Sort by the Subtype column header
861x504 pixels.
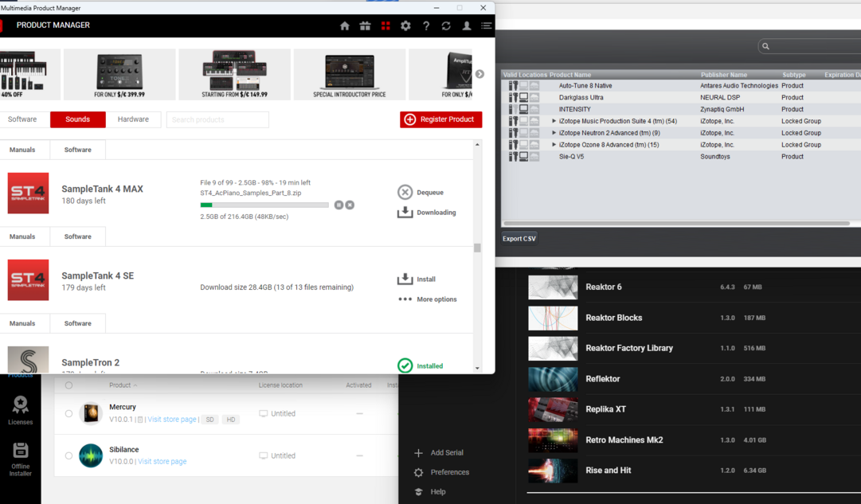[x=794, y=75]
